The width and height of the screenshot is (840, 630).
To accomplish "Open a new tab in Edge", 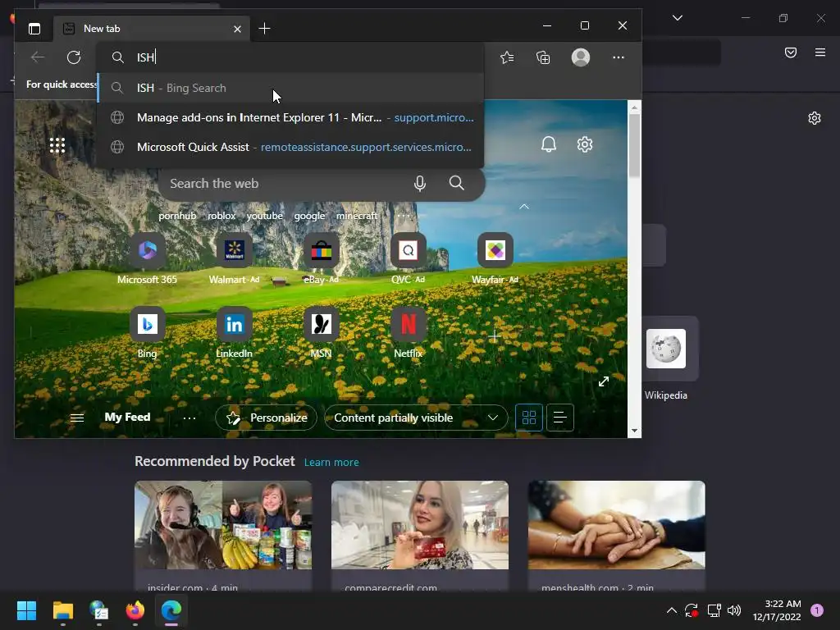I will point(265,29).
